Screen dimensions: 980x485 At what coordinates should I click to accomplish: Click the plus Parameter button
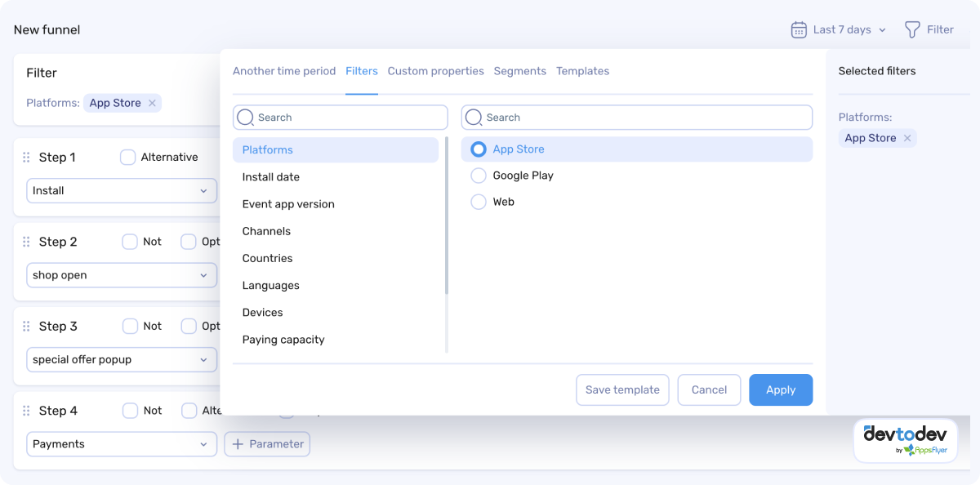[x=267, y=444]
